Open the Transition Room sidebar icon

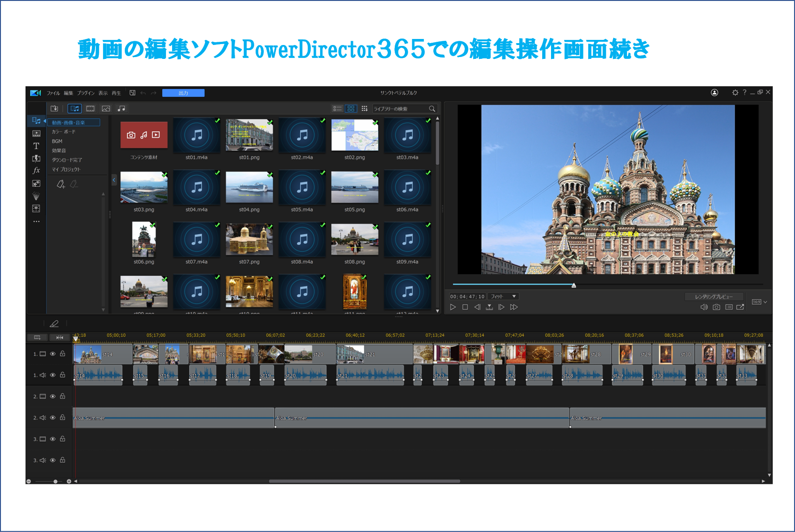(x=36, y=159)
